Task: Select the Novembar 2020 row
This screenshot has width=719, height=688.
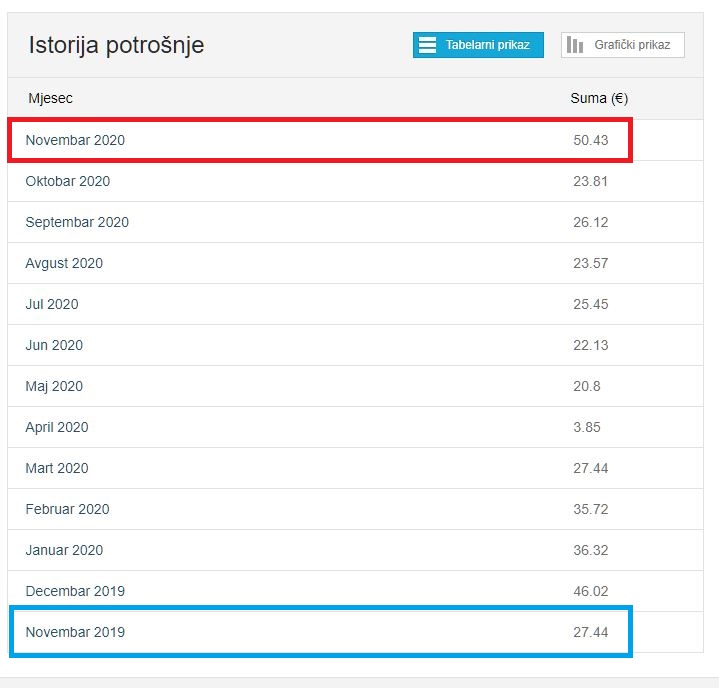Action: (x=355, y=140)
